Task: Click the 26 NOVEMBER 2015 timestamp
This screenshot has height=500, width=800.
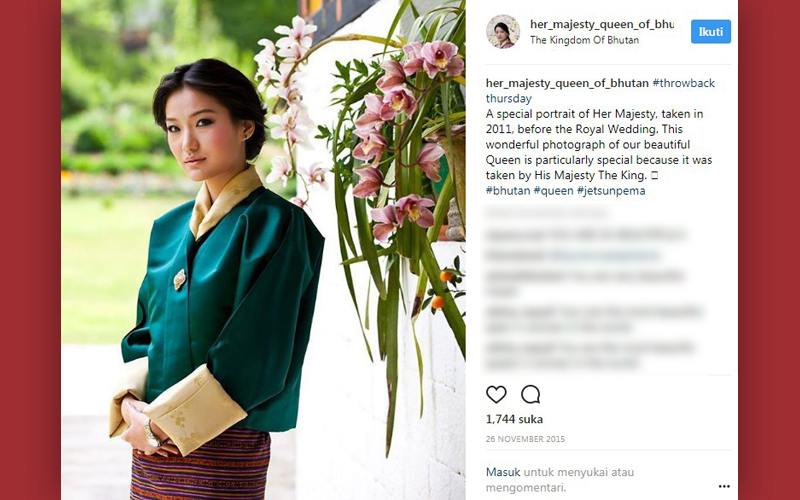Action: 525,439
